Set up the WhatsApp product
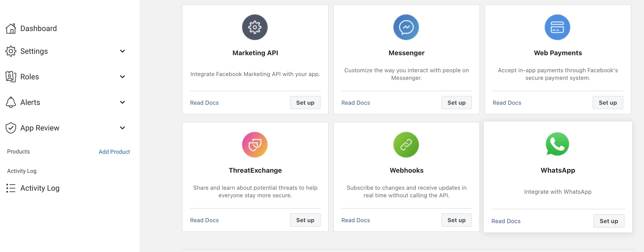The height and width of the screenshot is (252, 644). (609, 221)
